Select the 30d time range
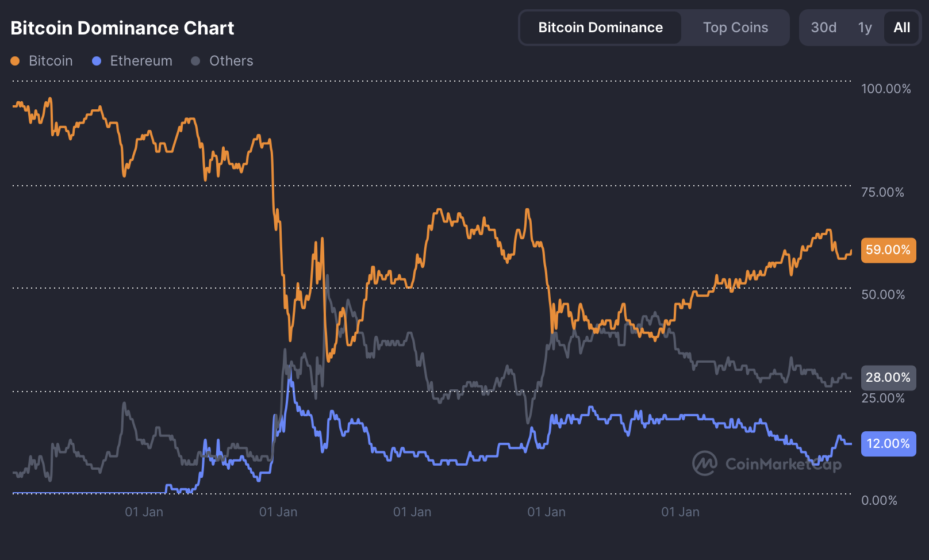 [x=823, y=28]
